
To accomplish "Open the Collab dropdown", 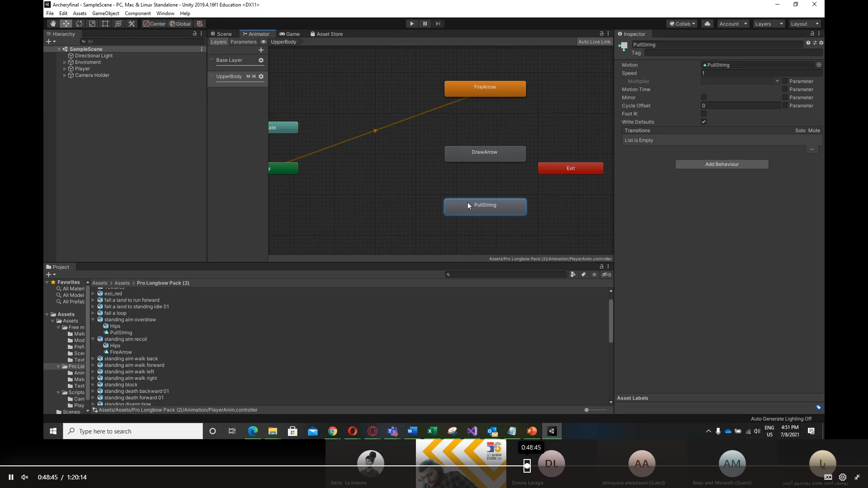I will [682, 24].
